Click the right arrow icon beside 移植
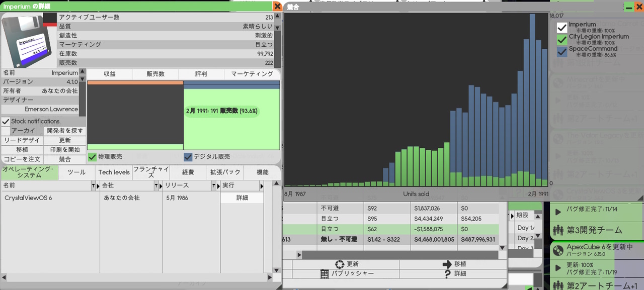 tap(447, 264)
